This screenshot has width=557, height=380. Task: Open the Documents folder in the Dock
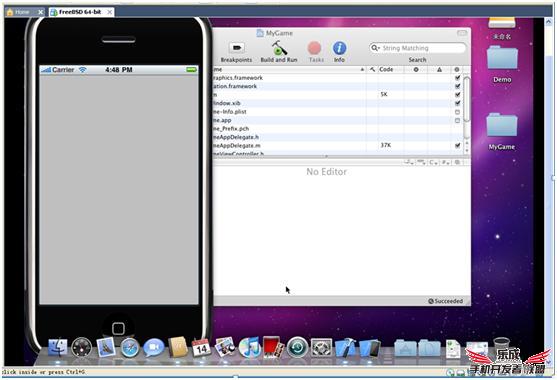pyautogui.click(x=429, y=348)
